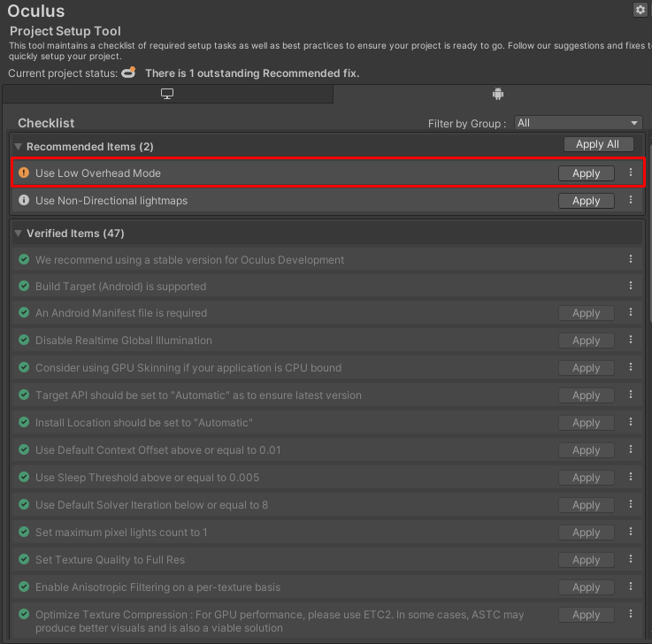Open more options for Non-Directional lightmaps
The image size is (652, 644).
click(x=631, y=201)
